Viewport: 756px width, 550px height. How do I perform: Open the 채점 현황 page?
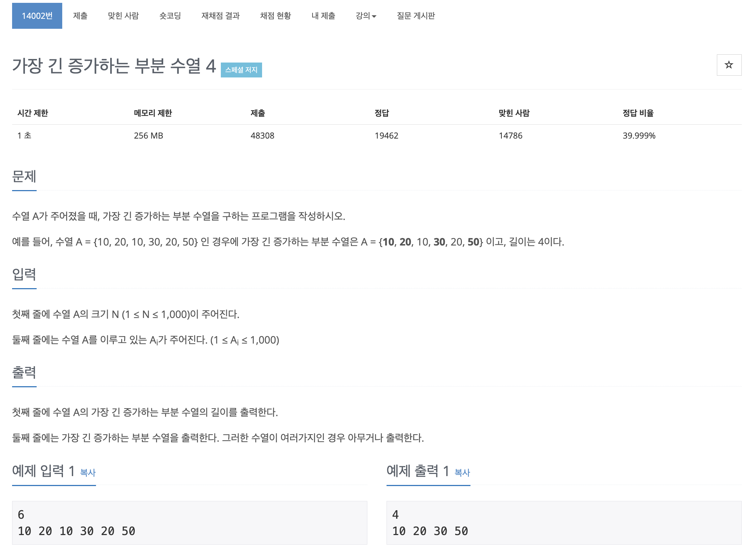(276, 16)
